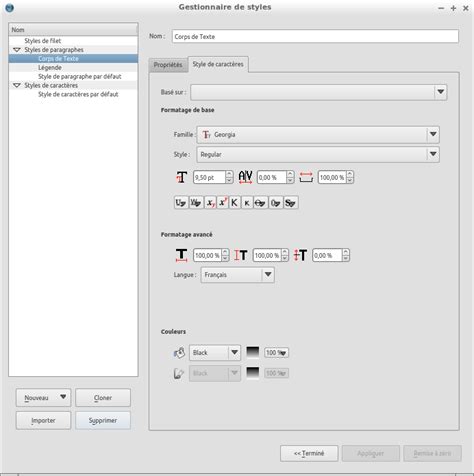The image size is (474, 476).
Task: Click the shadowed text icon
Action: pyautogui.click(x=290, y=202)
